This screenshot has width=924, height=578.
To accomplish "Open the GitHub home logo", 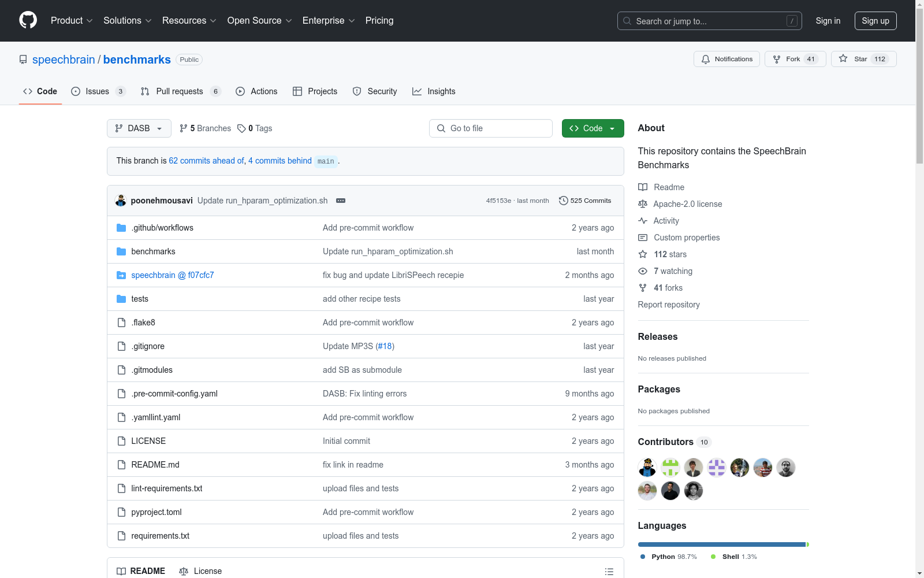I will point(28,20).
